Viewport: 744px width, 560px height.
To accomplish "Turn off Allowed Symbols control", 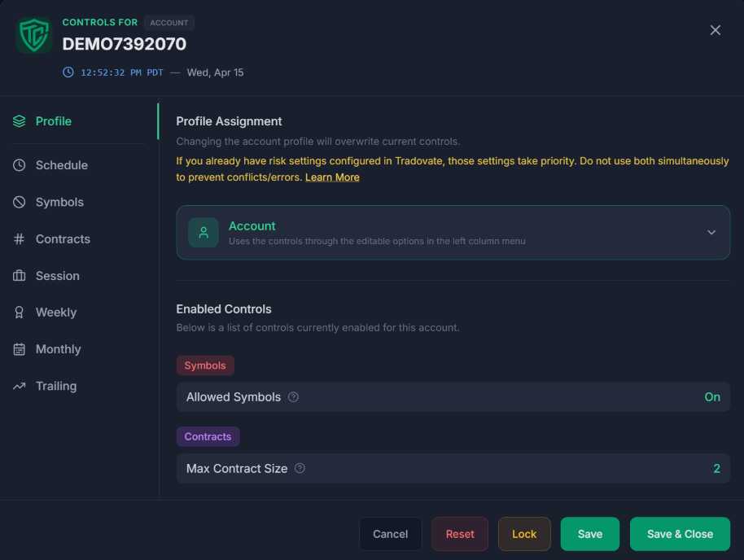I will (712, 397).
